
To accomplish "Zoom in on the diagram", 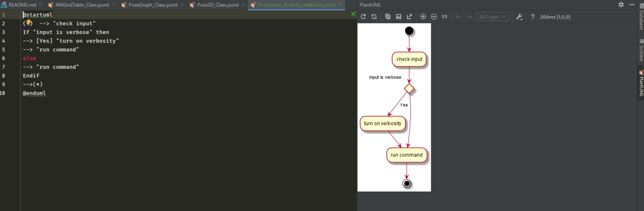I will [x=423, y=17].
